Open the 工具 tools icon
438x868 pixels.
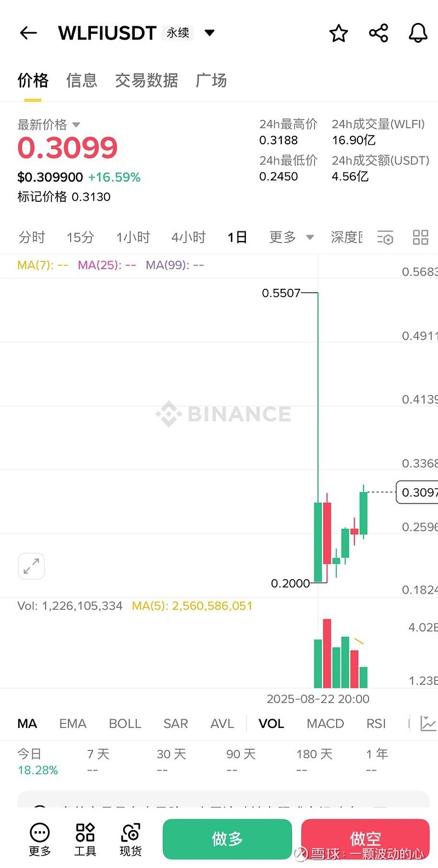point(85,839)
